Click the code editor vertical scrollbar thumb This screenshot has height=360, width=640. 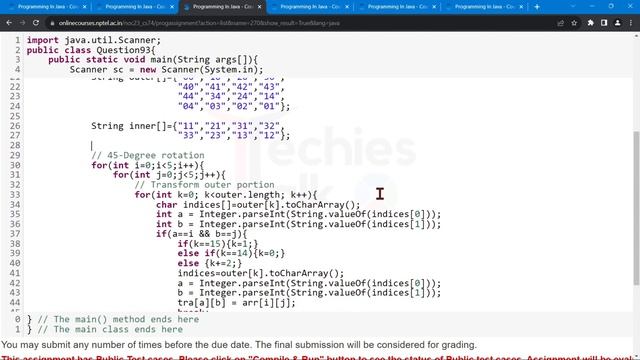[x=636, y=208]
